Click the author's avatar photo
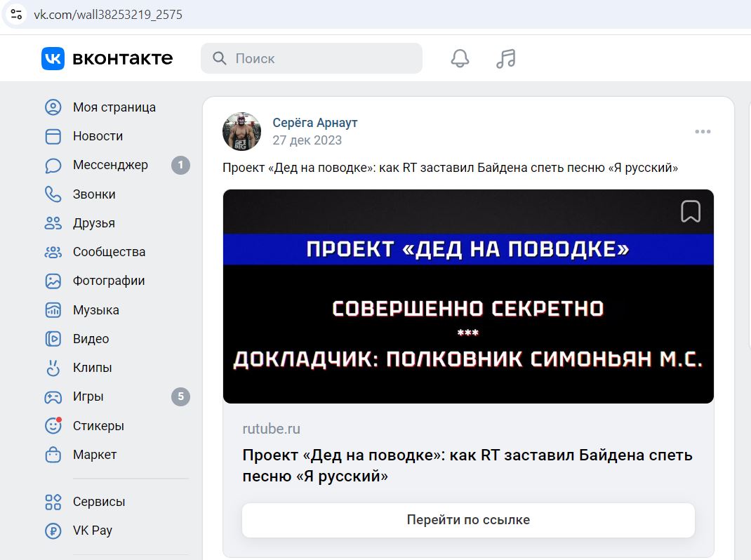Viewport: 751px width, 560px height. (242, 132)
